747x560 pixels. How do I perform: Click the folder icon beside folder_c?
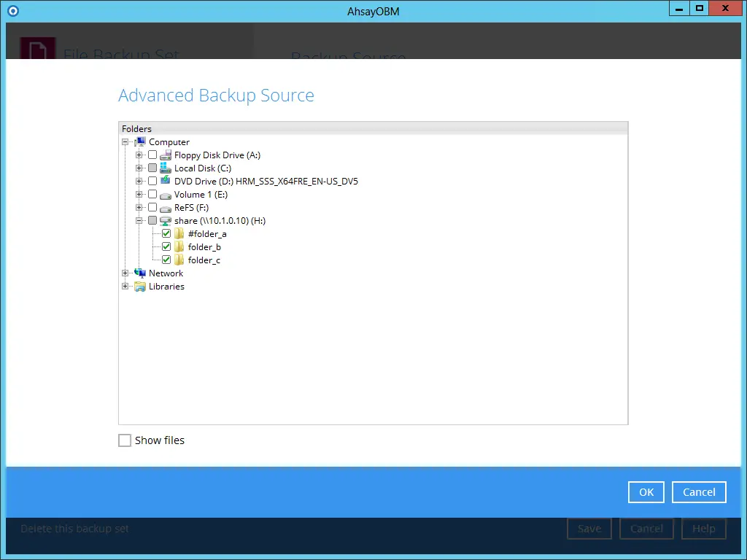[x=179, y=260]
